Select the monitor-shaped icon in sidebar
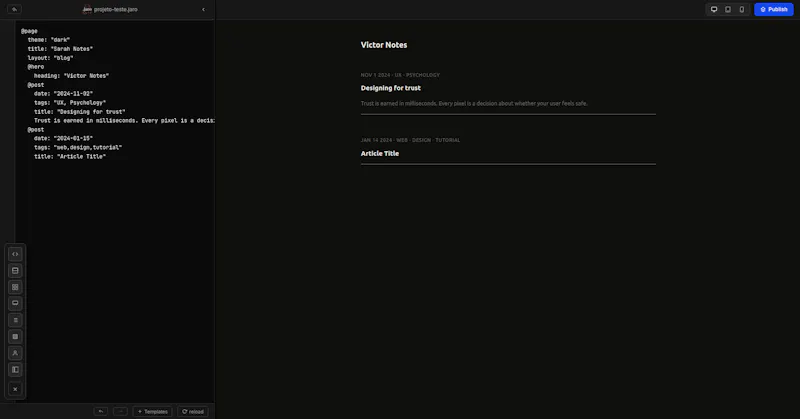The width and height of the screenshot is (800, 419). click(x=15, y=303)
